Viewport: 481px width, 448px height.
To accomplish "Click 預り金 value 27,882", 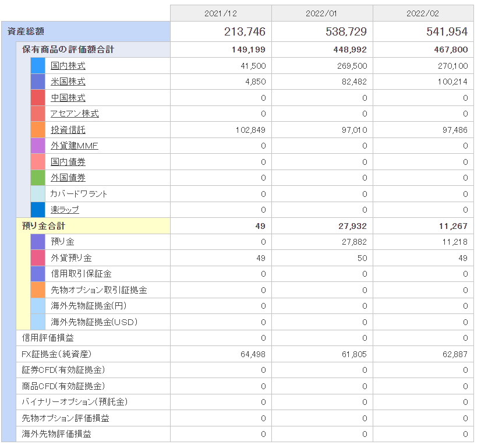I will [x=354, y=242].
